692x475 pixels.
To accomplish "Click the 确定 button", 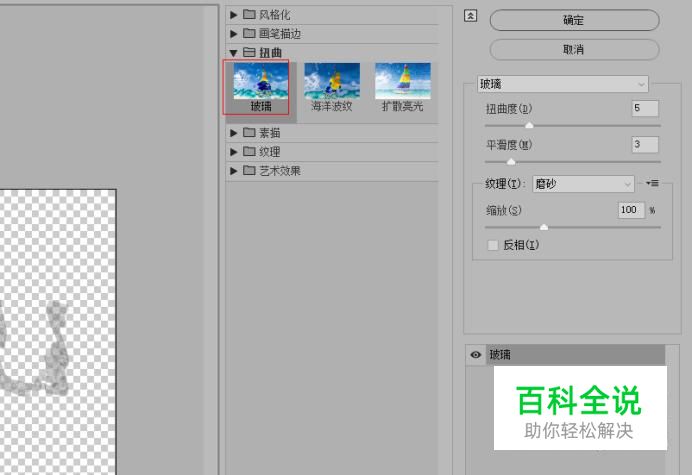I will 574,20.
